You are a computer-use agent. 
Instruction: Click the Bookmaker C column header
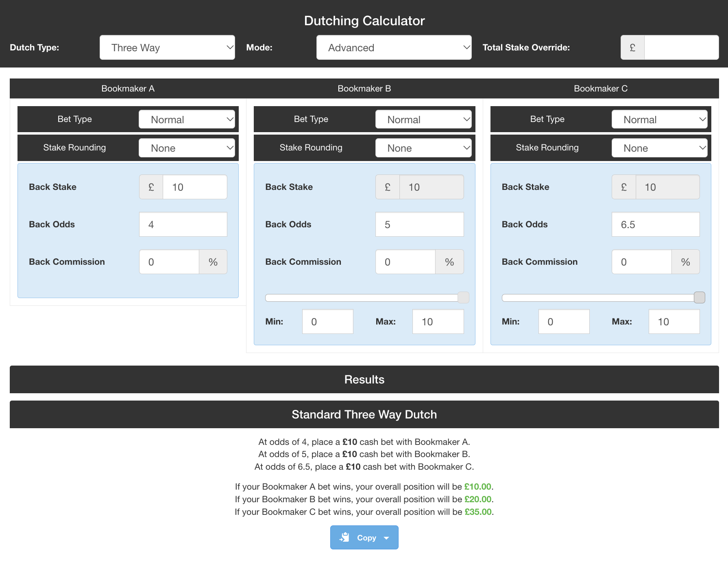[x=601, y=89]
